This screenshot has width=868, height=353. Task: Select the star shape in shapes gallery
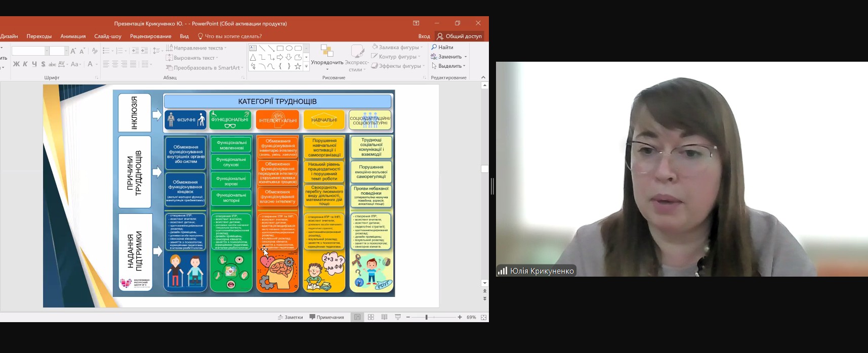[x=298, y=66]
